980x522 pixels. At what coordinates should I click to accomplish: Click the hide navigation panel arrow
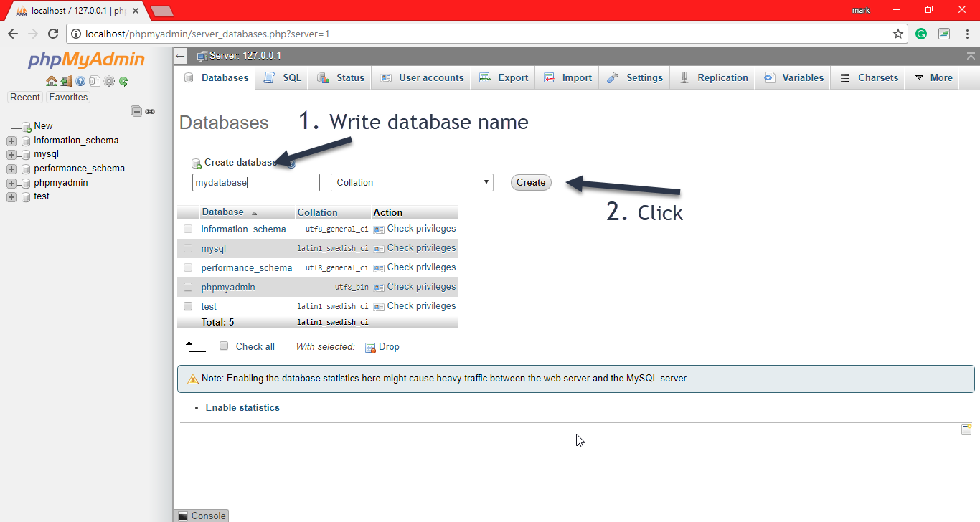(x=181, y=56)
